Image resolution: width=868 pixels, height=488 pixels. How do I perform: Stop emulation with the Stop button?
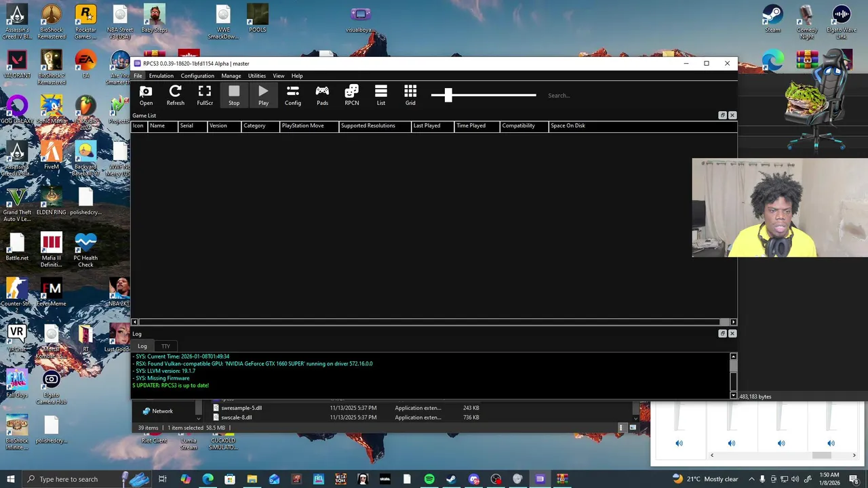234,96
